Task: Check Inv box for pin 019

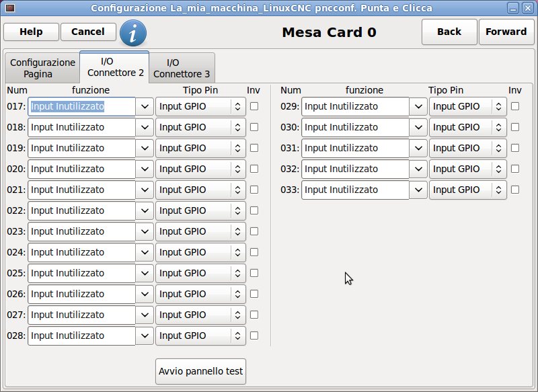Action: [x=254, y=148]
